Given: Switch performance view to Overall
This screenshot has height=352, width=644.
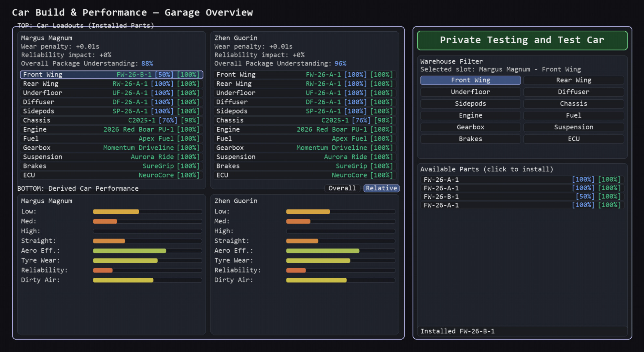Looking at the screenshot, I should click(342, 188).
